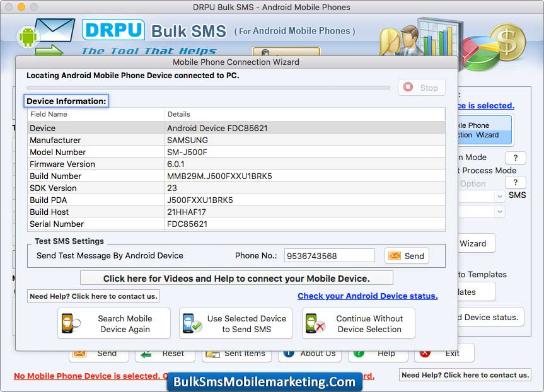This screenshot has height=392, width=544.
Task: Click the Device status button in the main window
Action: [491, 317]
